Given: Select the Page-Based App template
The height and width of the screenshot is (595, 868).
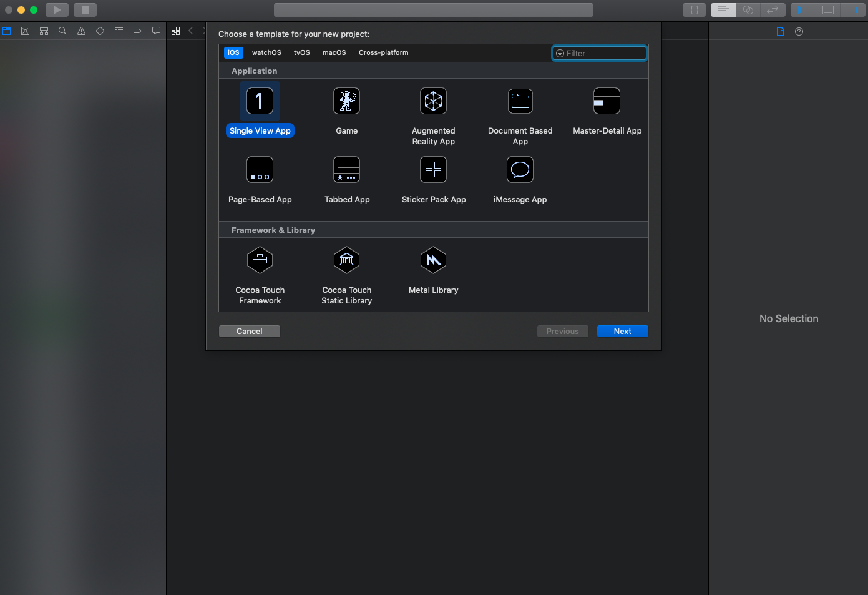Looking at the screenshot, I should [x=260, y=170].
